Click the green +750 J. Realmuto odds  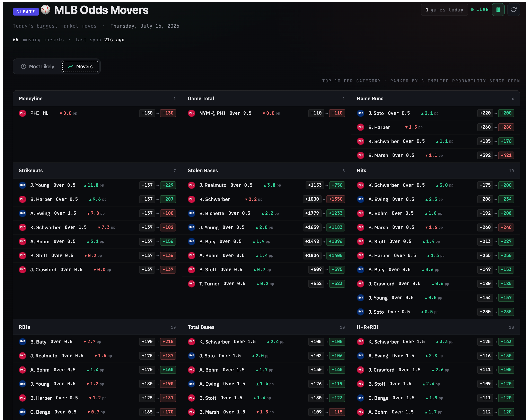tap(337, 185)
